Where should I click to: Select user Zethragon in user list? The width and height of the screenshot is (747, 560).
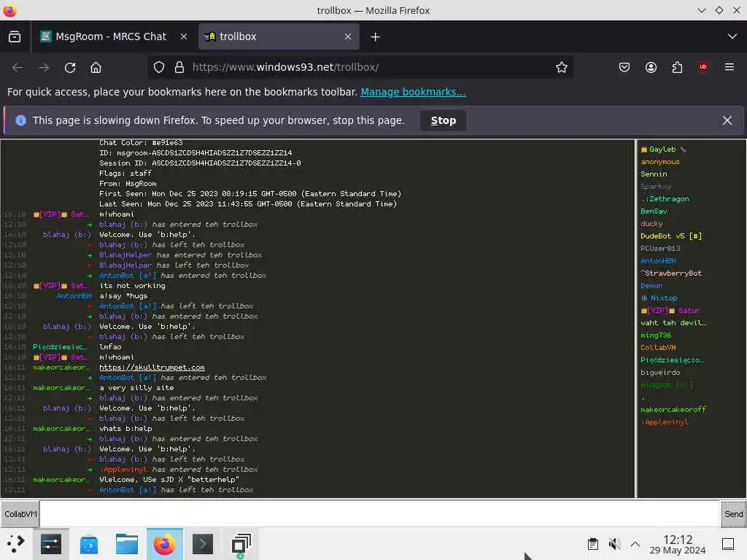point(665,199)
